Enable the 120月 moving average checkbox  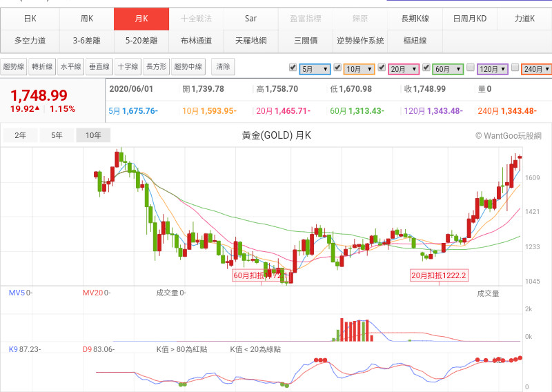click(x=470, y=68)
